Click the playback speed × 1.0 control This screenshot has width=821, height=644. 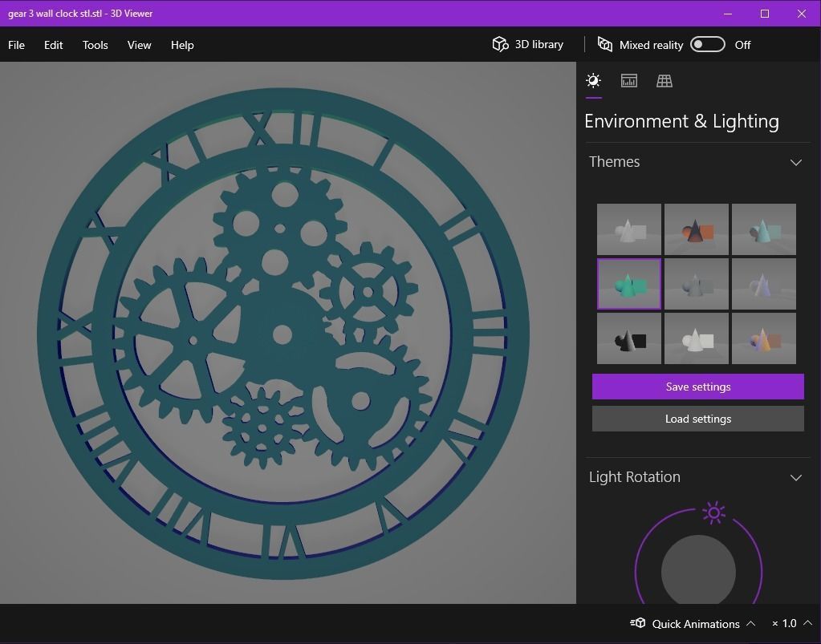[785, 623]
